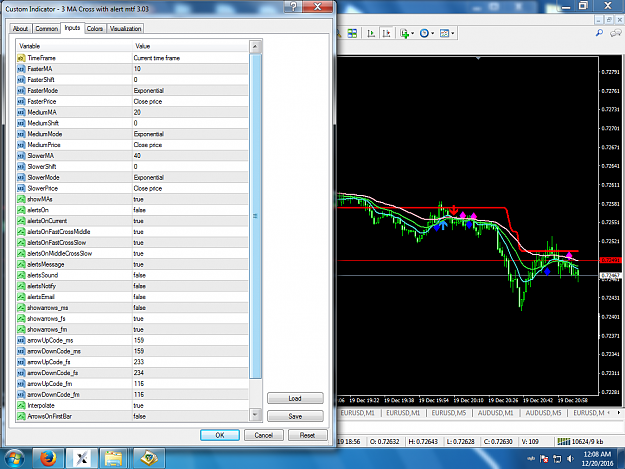
Task: Select the alertsOnMiddleCrossSlow row
Action: coord(132,253)
